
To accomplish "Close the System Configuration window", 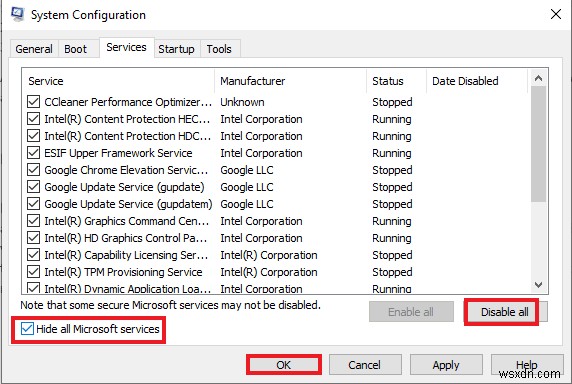I will coord(556,15).
